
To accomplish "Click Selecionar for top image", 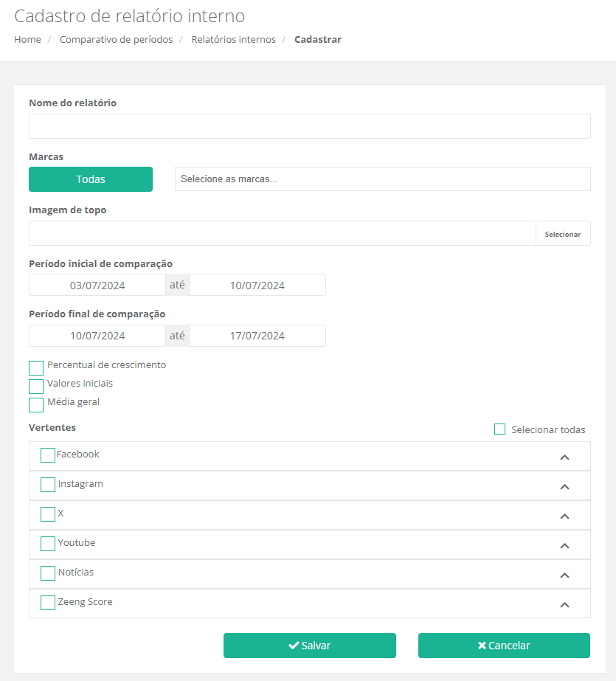I will 563,234.
